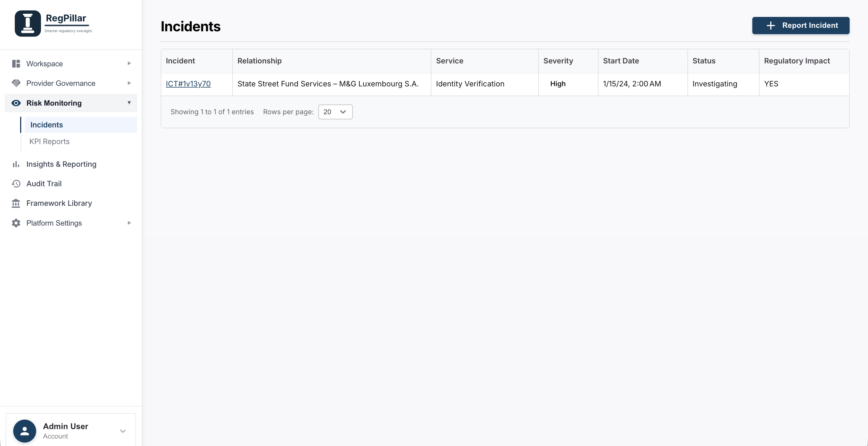The height and width of the screenshot is (446, 868).
Task: Click the Audit Trail history icon
Action: point(16,184)
